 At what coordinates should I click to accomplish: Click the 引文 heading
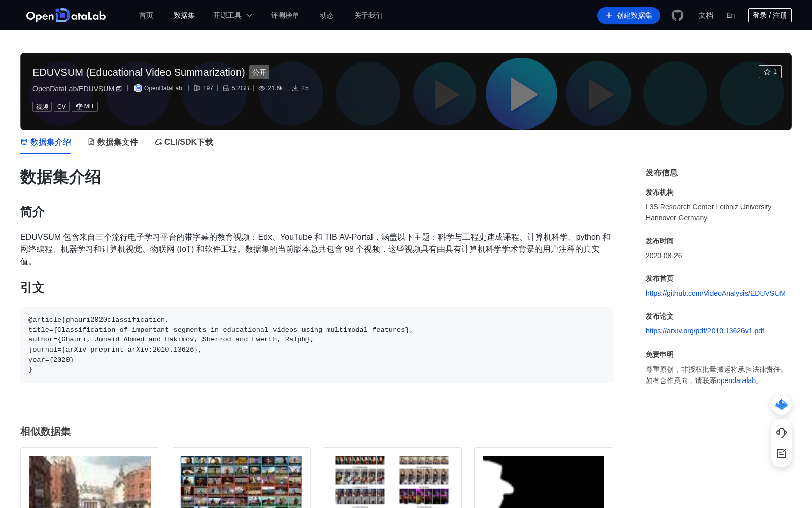[32, 288]
